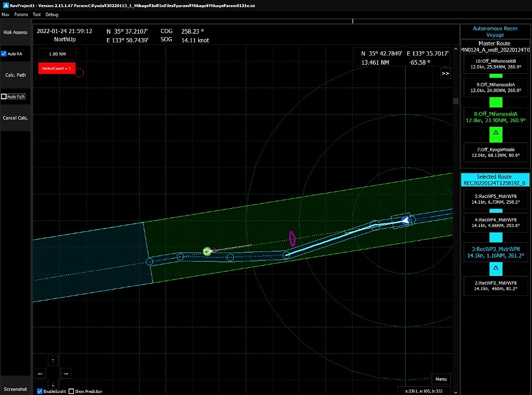
Task: Click the latitude N 35° 37.2107'
Action: [127, 31]
